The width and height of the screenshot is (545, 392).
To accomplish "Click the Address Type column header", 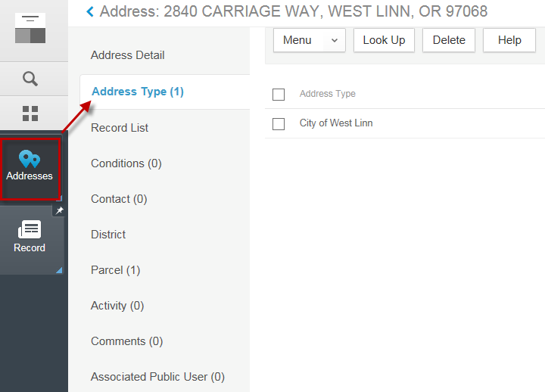I will coord(328,94).
